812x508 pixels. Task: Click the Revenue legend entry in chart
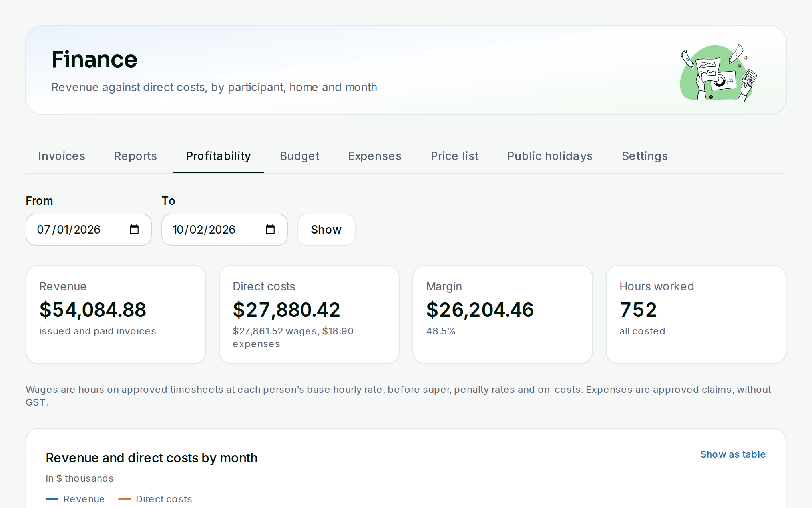75,499
